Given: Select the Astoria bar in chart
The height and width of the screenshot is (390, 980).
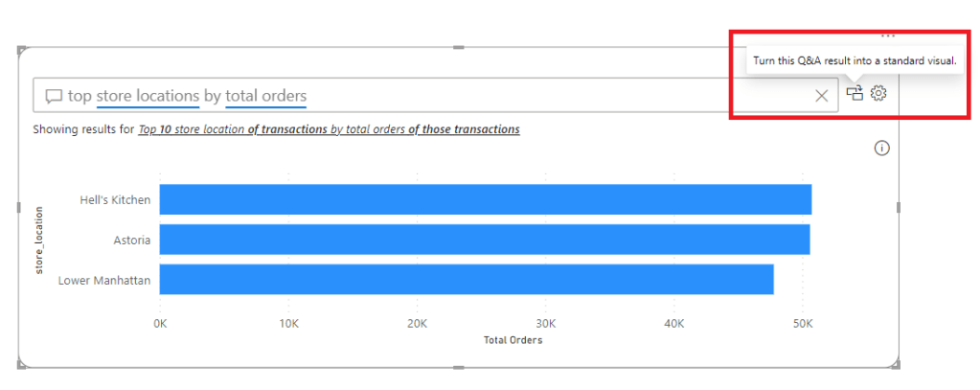Looking at the screenshot, I should [x=484, y=240].
